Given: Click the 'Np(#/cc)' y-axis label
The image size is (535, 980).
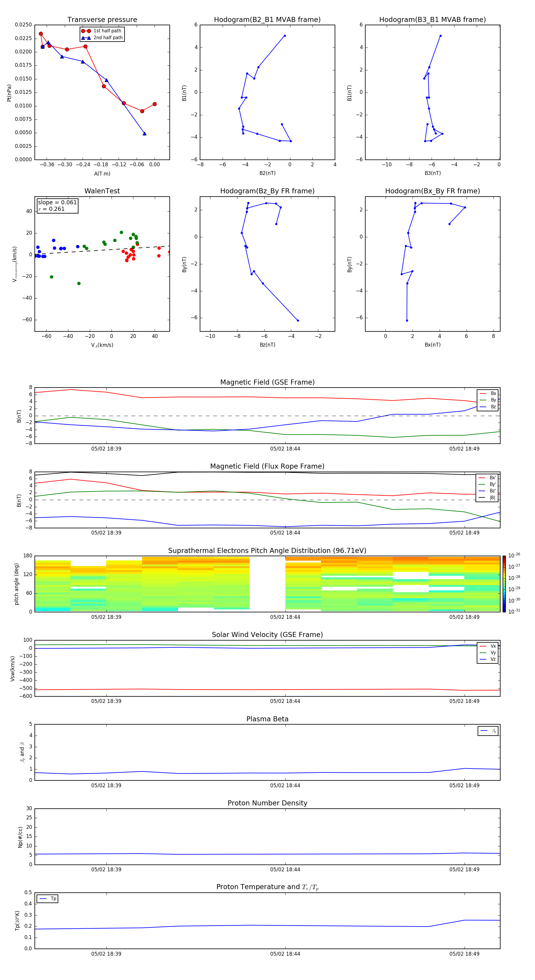Looking at the screenshot, I should [20, 837].
